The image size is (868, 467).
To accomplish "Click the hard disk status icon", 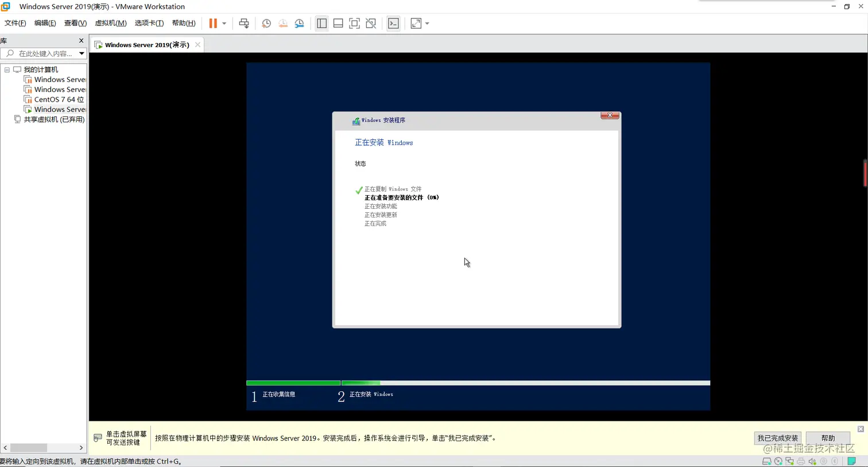I will point(766,462).
